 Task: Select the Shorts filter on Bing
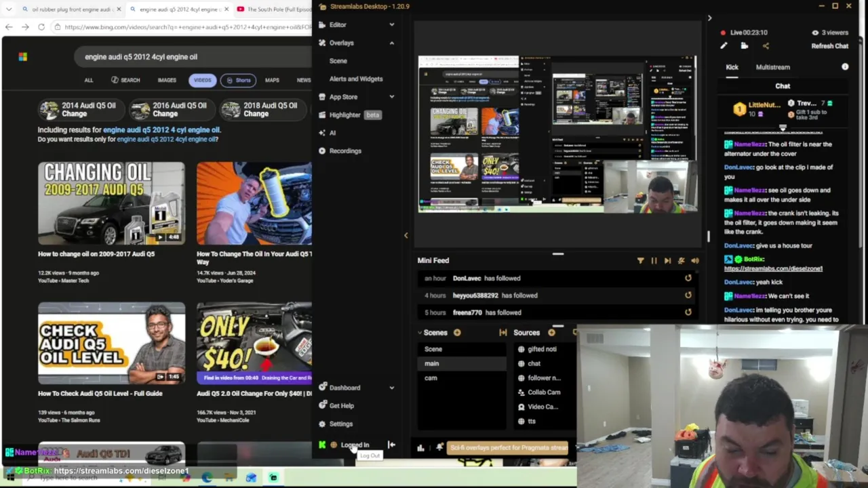pos(238,80)
